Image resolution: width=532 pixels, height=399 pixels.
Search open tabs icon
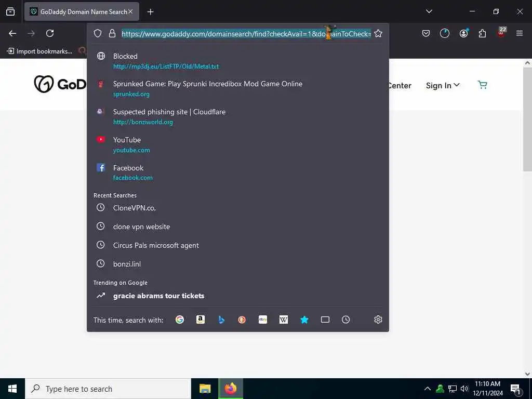tap(325, 320)
